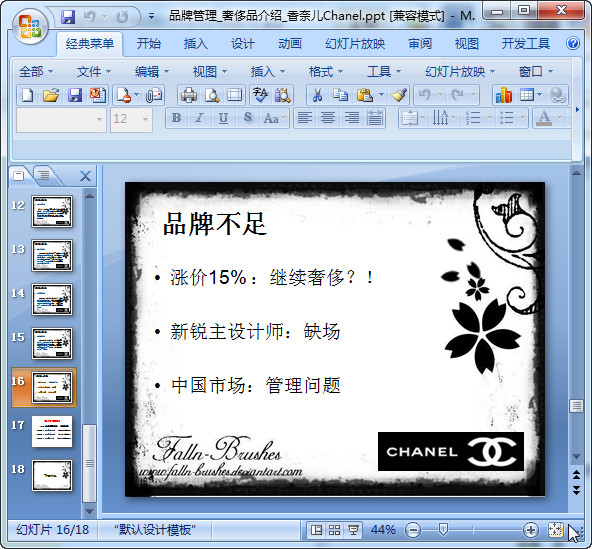Click the blue floppy Save icon in classic toolbar

pos(75,95)
